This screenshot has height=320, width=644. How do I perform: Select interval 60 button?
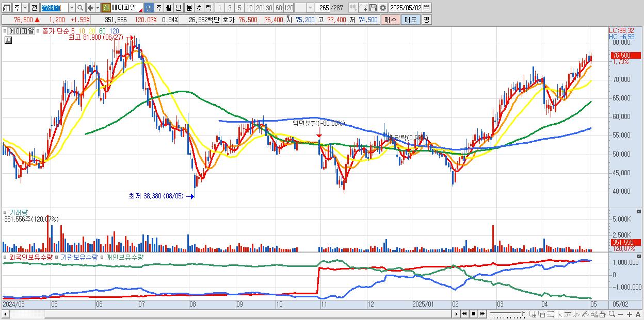[x=279, y=8]
